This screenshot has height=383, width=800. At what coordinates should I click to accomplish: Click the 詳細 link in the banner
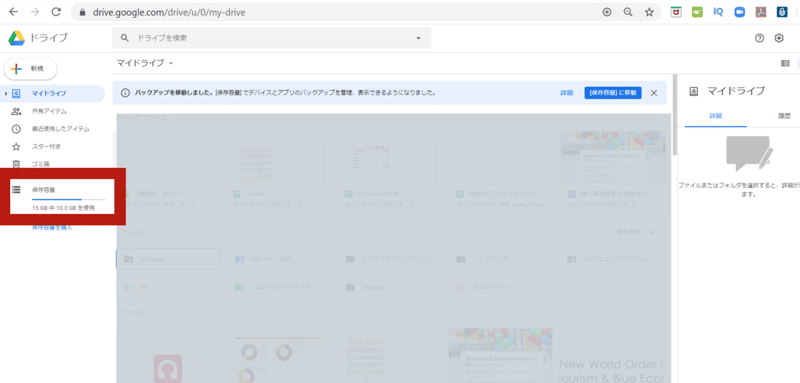tap(566, 93)
